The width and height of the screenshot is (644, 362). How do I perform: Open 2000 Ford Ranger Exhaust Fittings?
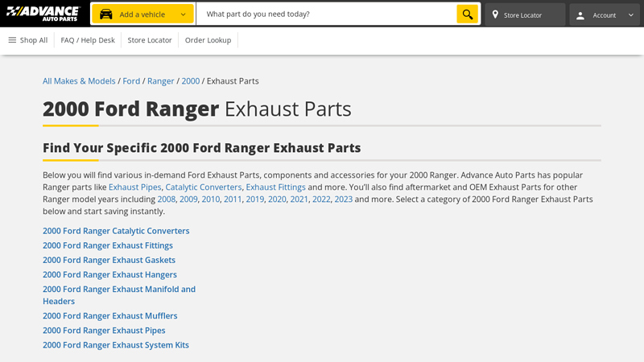108,245
